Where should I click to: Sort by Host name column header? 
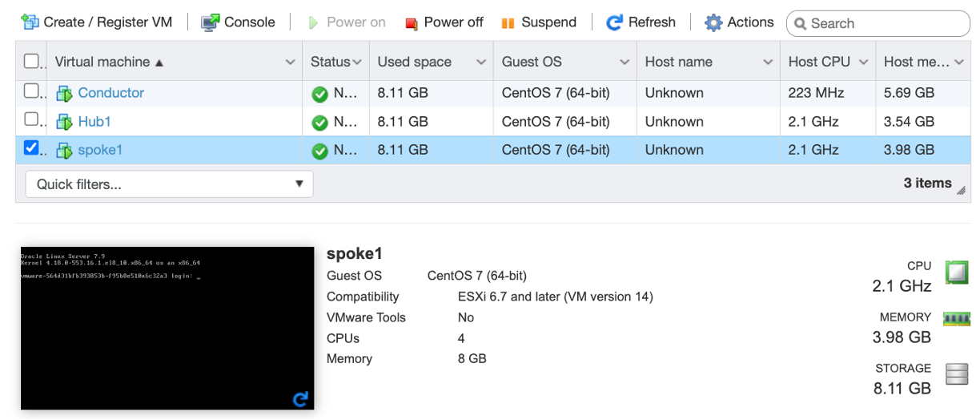tap(678, 62)
